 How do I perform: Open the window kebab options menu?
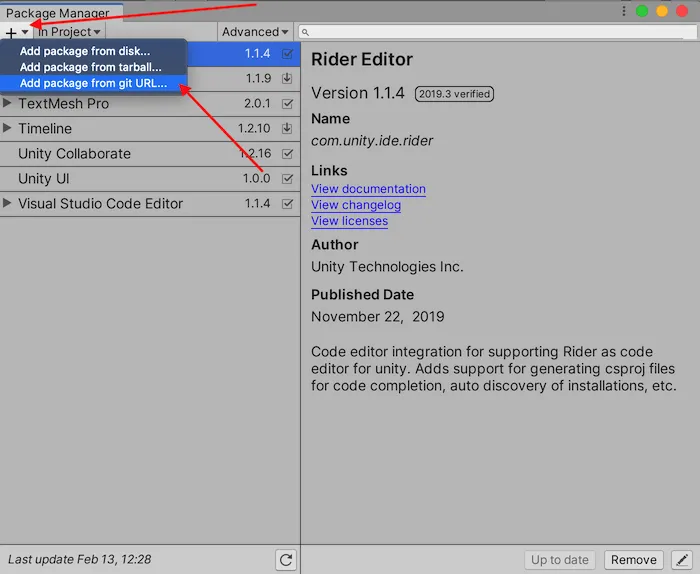point(624,11)
